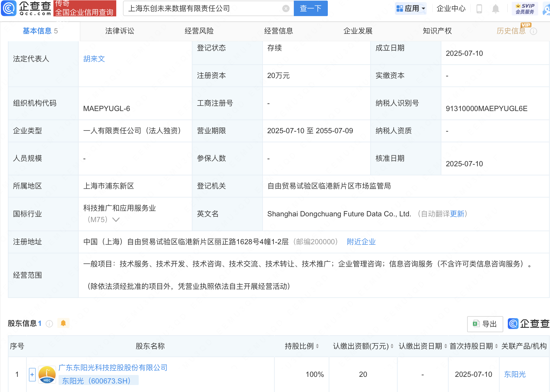Click the HEC shareholder company logo
This screenshot has height=392, width=550.
point(47,375)
